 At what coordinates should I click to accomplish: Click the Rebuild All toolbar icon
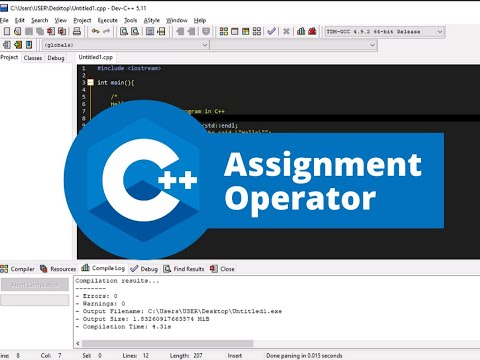point(257,31)
